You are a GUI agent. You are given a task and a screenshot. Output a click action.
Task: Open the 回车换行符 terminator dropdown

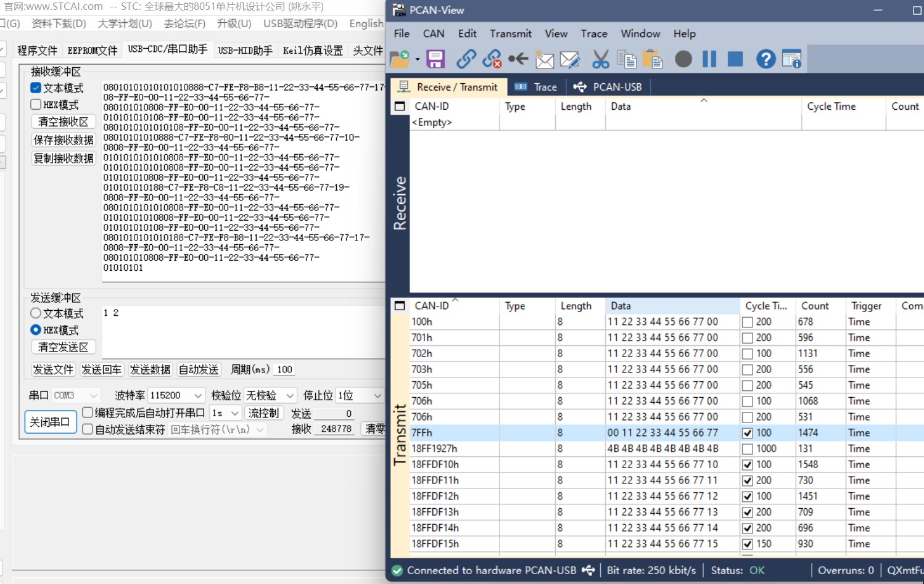click(217, 429)
